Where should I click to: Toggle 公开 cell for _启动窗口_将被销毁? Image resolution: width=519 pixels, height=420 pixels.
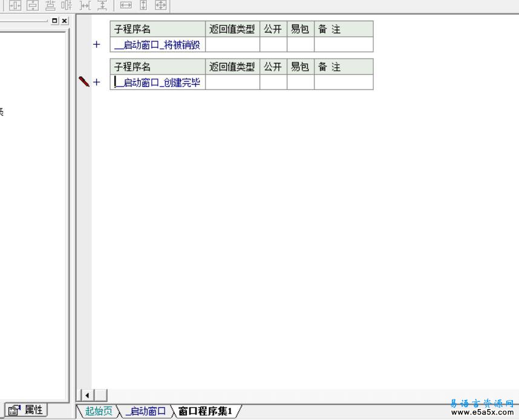(x=273, y=45)
